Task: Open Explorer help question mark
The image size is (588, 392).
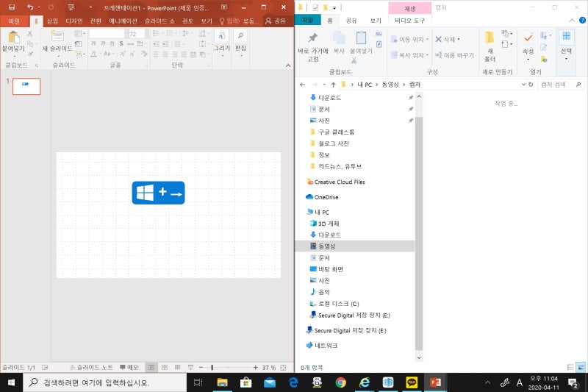Action: pyautogui.click(x=582, y=21)
